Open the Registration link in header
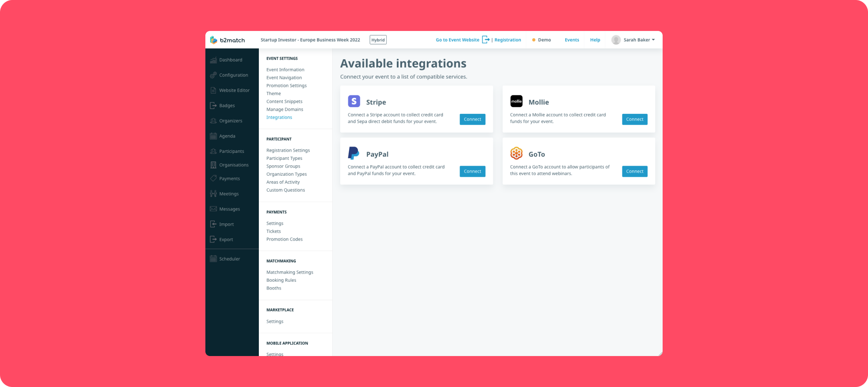Image resolution: width=868 pixels, height=387 pixels. pos(508,40)
